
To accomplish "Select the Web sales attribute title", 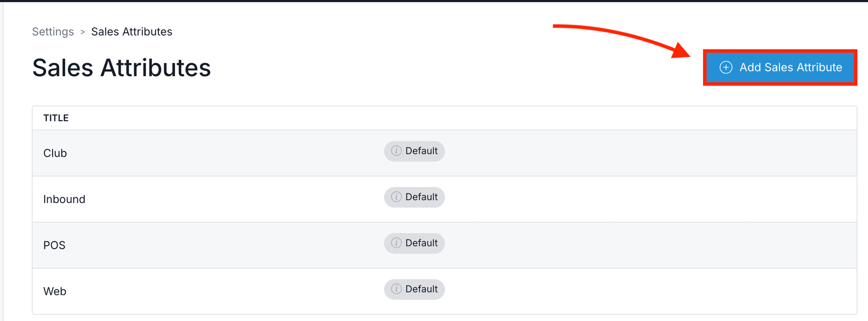I will pyautogui.click(x=55, y=291).
